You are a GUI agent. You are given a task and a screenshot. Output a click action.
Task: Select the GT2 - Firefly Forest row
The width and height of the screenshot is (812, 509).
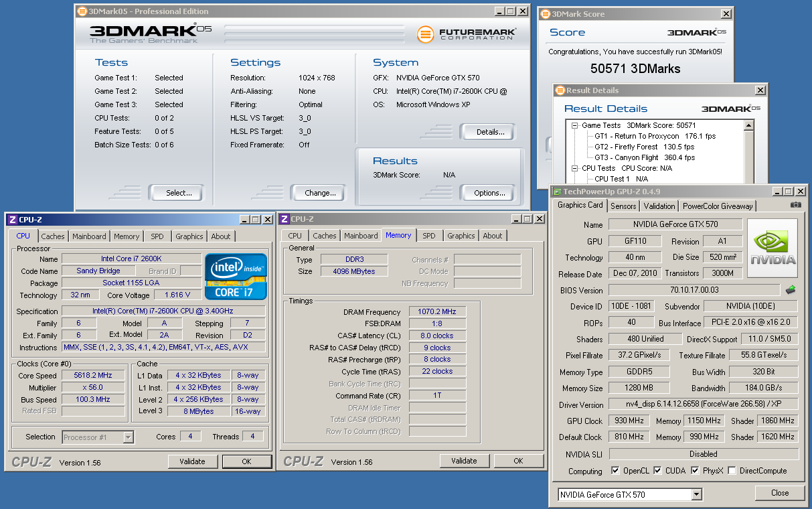click(x=644, y=147)
